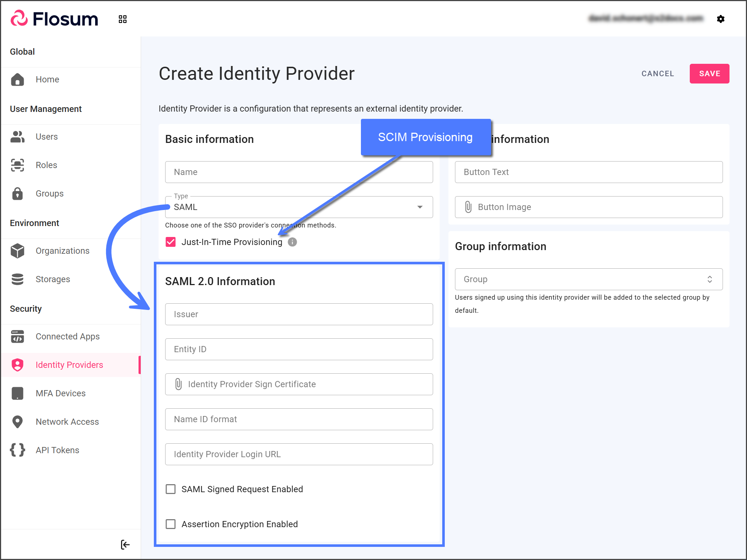Click paperclip icon in Button Image field
This screenshot has width=747, height=560.
[x=468, y=207]
